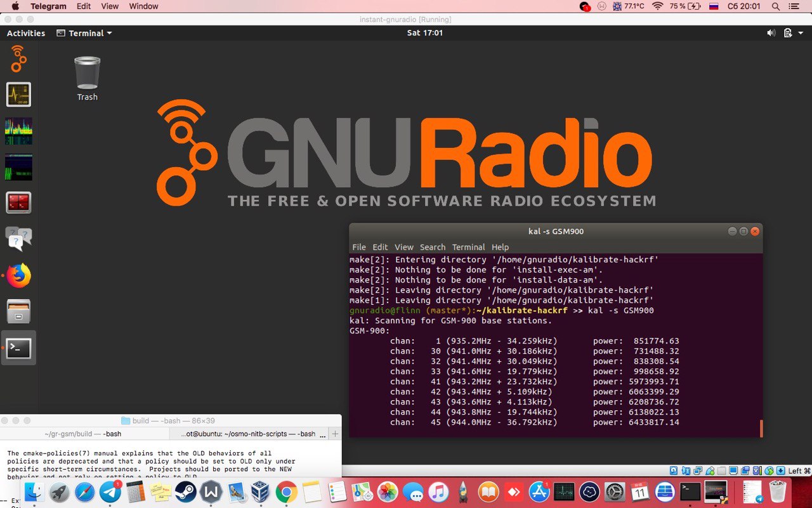812x508 pixels.
Task: Open VirtualBox from the macOS Dock
Action: pyautogui.click(x=260, y=492)
